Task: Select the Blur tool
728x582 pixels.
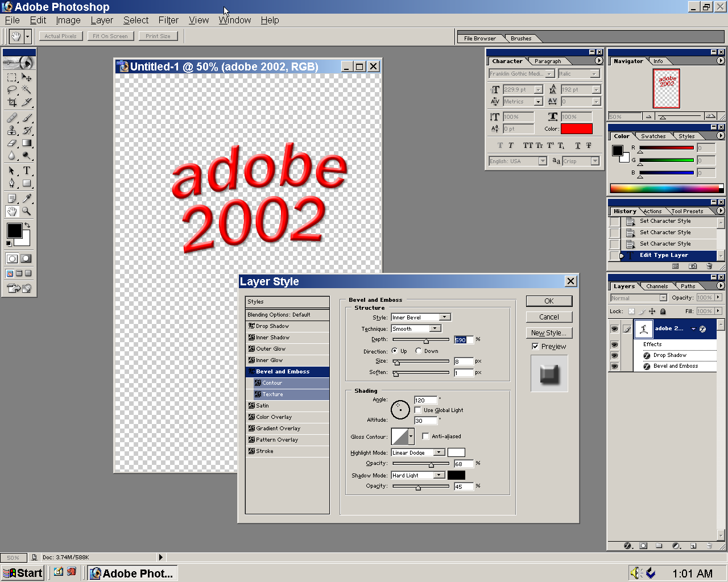Action: click(x=12, y=155)
